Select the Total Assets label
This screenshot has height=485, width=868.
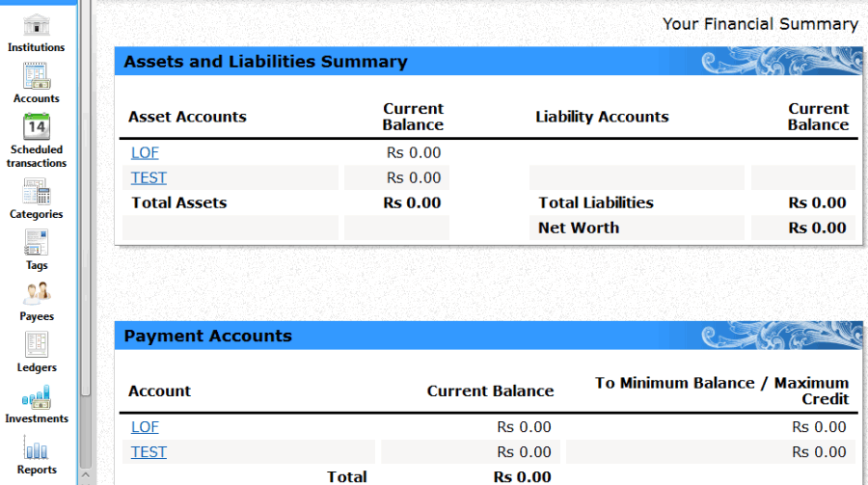pos(178,203)
